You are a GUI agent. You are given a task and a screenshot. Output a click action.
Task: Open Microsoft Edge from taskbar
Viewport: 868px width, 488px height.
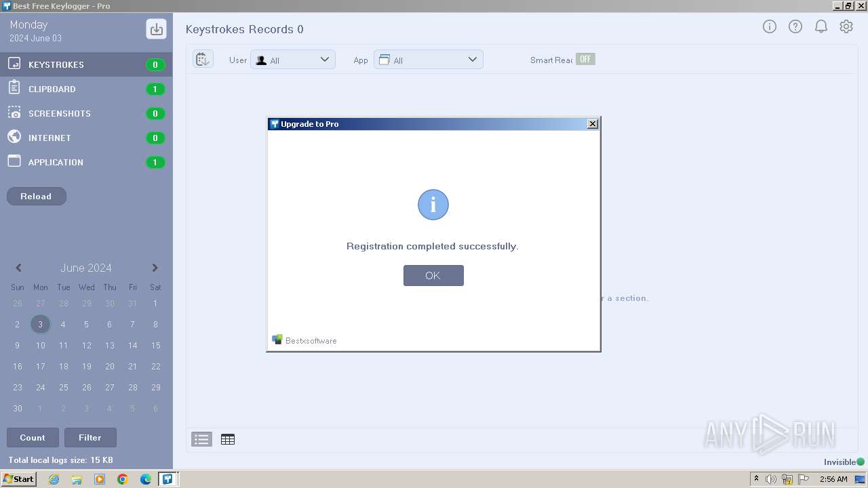(x=146, y=479)
